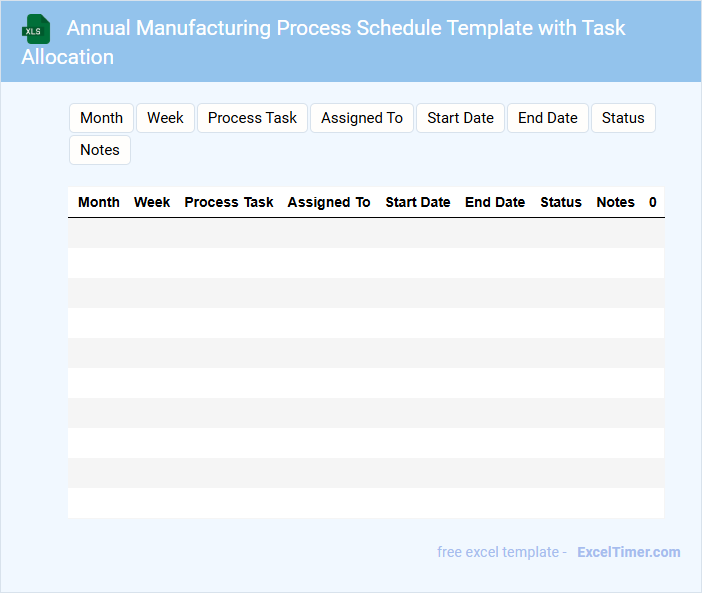Select the Week tag button

[x=165, y=118]
